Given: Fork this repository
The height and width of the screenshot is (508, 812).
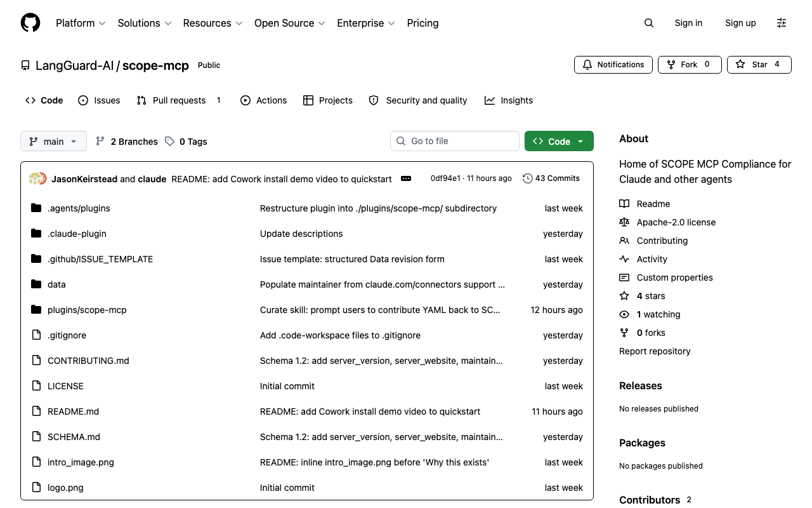Looking at the screenshot, I should (690, 65).
